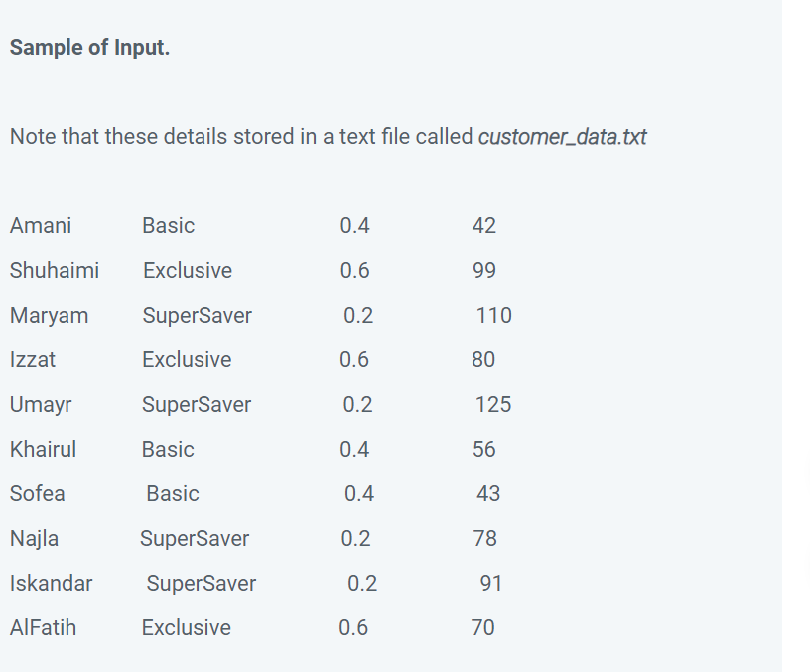The image size is (810, 672).
Task: Click the number 43 in Sofea's row
Action: [488, 494]
